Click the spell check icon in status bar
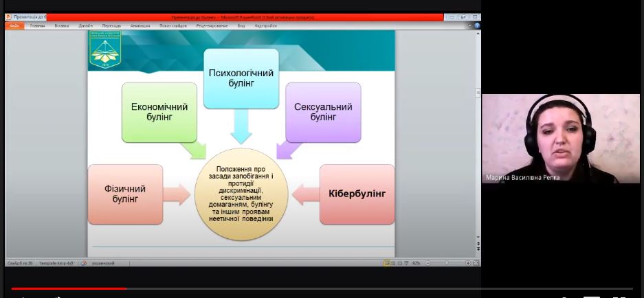Viewport: 644px width, 298px height. [x=84, y=263]
